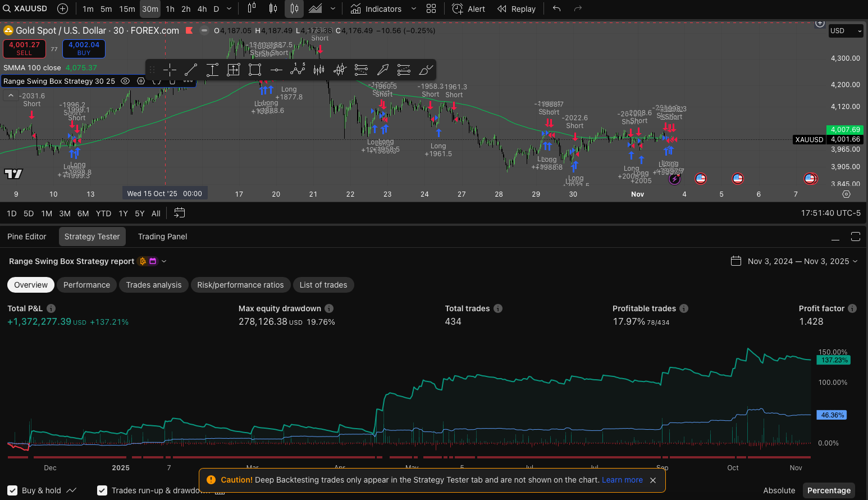The width and height of the screenshot is (868, 500).
Task: Uncheck Trades run-up & drawdown checkbox
Action: (102, 490)
